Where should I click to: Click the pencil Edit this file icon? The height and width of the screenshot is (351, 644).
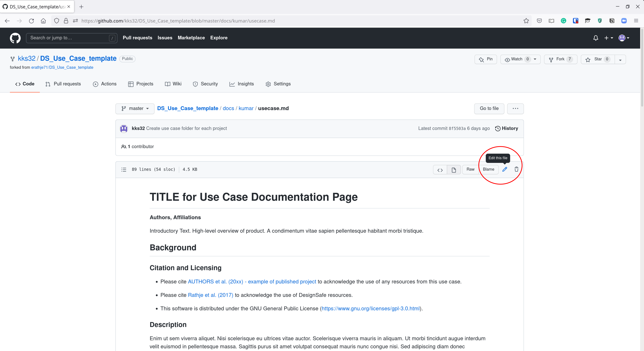click(505, 169)
